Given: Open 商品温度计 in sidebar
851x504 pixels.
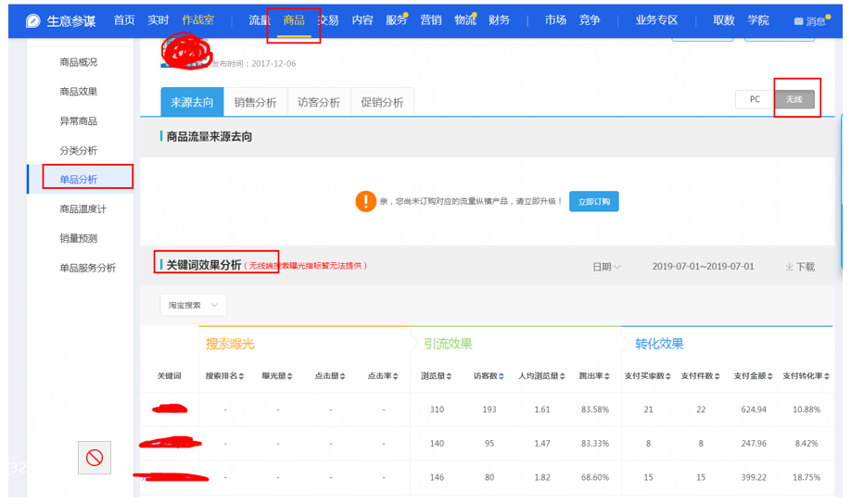Looking at the screenshot, I should tap(83, 208).
